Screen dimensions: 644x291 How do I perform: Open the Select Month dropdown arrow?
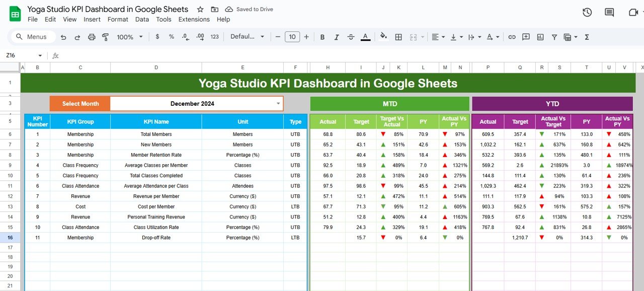click(x=278, y=104)
